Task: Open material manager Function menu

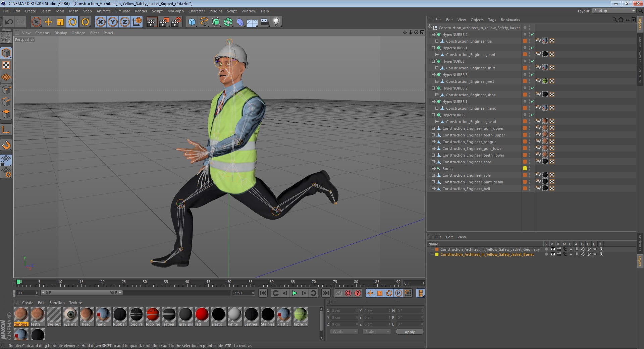Action: click(57, 303)
